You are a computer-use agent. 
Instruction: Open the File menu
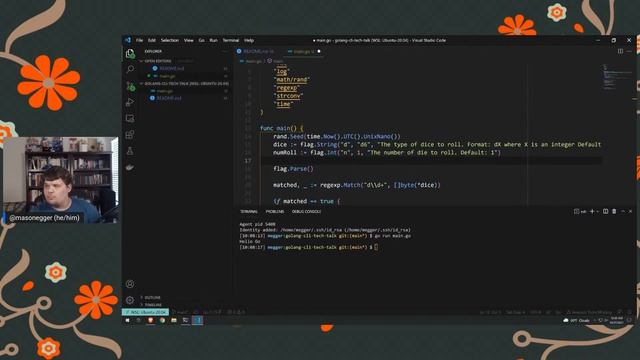click(x=140, y=40)
